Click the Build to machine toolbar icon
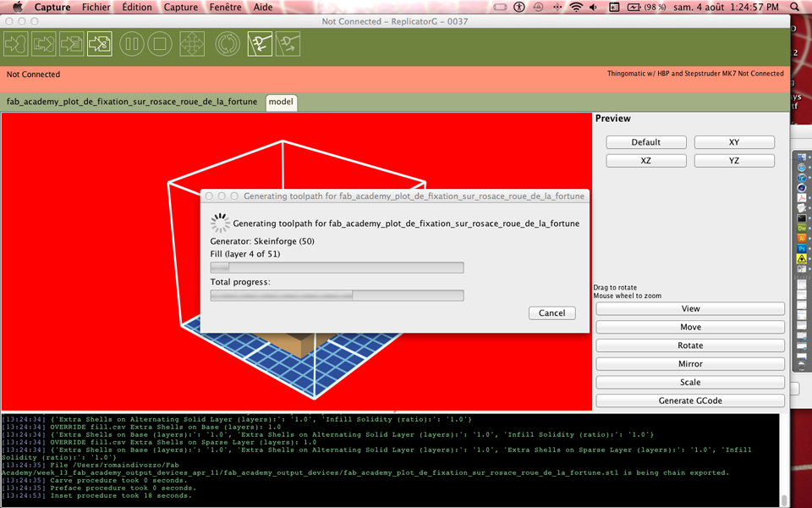 16,44
